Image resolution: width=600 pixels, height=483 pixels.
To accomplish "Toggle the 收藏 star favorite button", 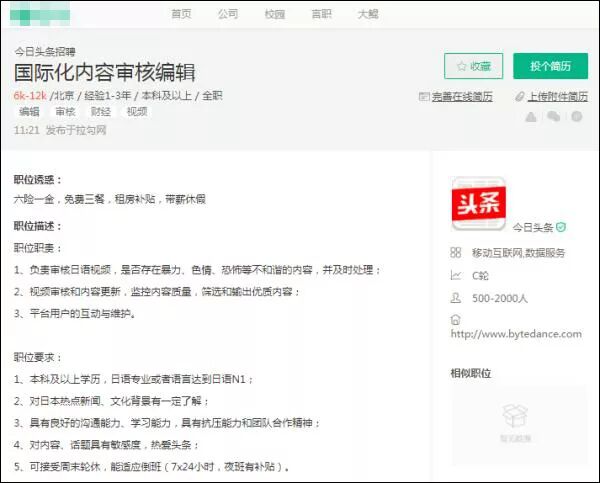I will (x=473, y=66).
